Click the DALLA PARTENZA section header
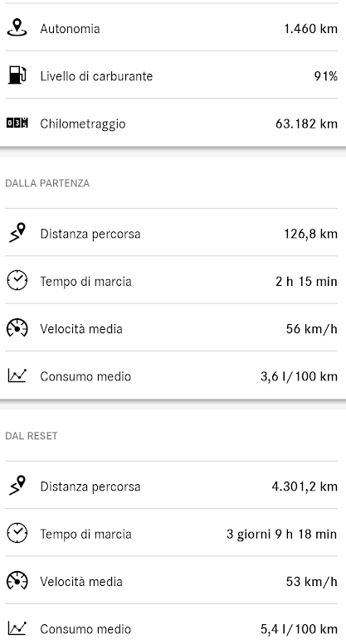This screenshot has height=644, width=346. pyautogui.click(x=47, y=183)
